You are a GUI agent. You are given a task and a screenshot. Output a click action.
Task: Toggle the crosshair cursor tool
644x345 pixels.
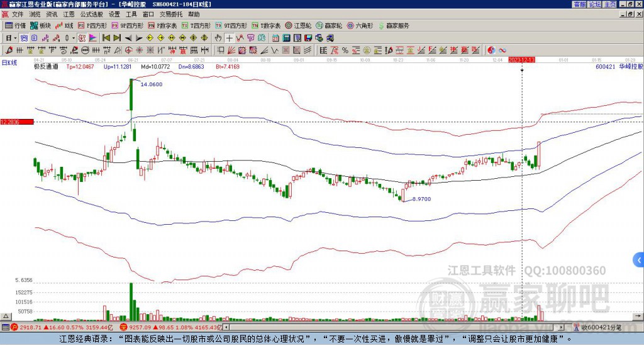[x=229, y=38]
